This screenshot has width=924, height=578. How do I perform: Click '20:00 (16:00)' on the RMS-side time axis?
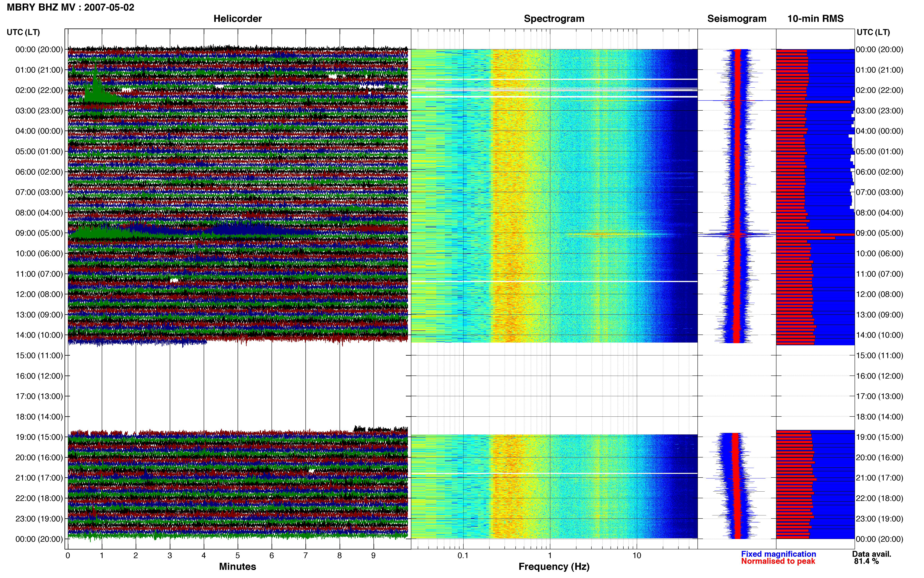[880, 458]
